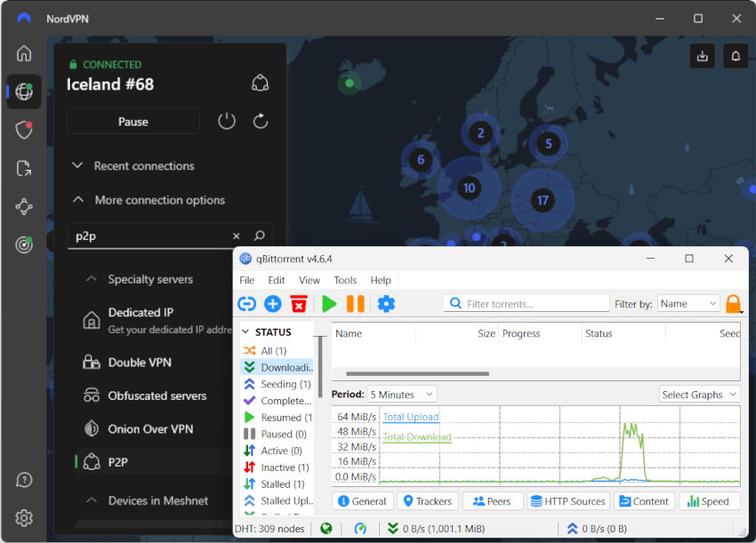Click connection status globe in qBittorrent status bar
The width and height of the screenshot is (756, 543).
(x=326, y=529)
